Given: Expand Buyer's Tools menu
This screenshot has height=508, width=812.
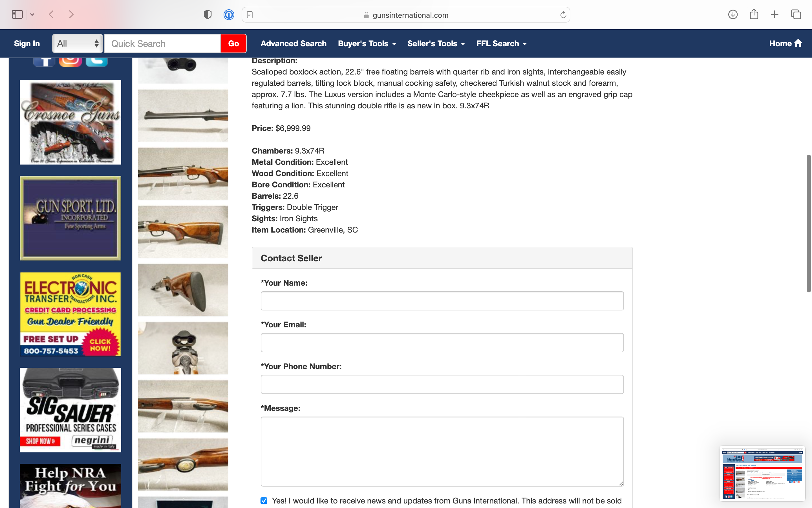Looking at the screenshot, I should [x=367, y=43].
